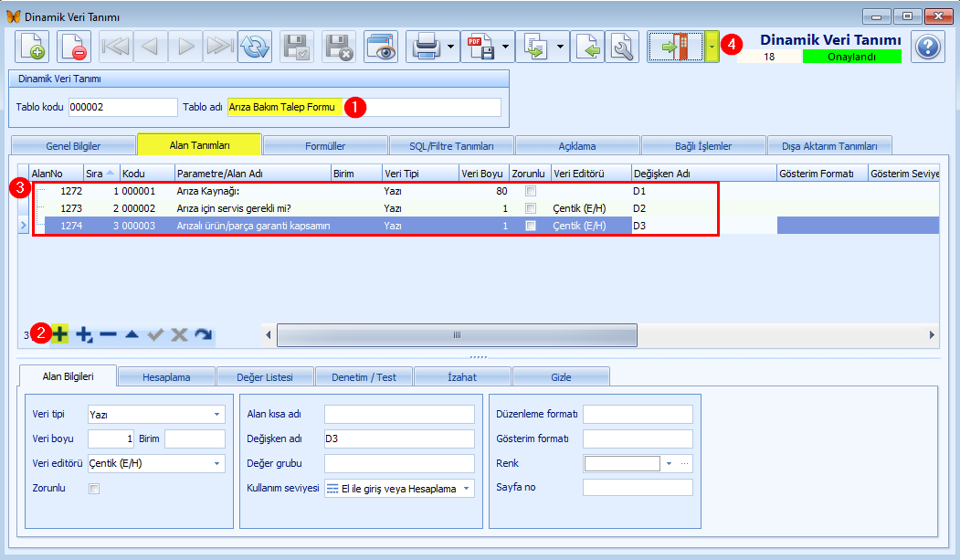The width and height of the screenshot is (960, 560).
Task: Open the Renk dropdown arrow
Action: [670, 463]
